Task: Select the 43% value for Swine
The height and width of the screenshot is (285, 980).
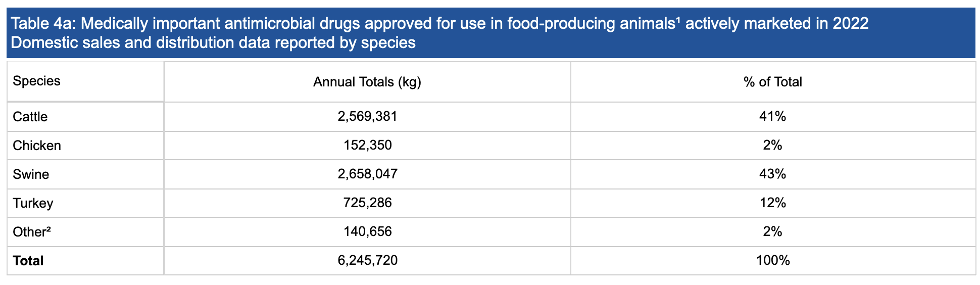Action: pos(772,174)
